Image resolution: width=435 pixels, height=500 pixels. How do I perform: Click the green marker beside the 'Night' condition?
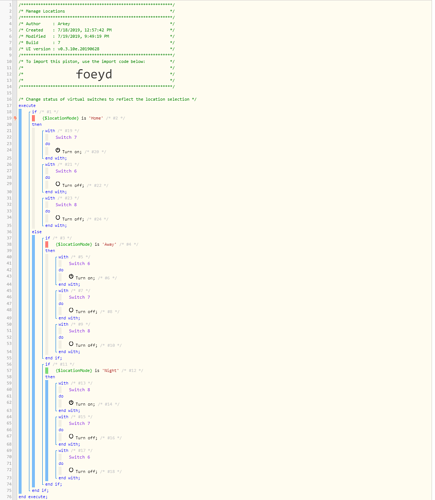coord(47,371)
